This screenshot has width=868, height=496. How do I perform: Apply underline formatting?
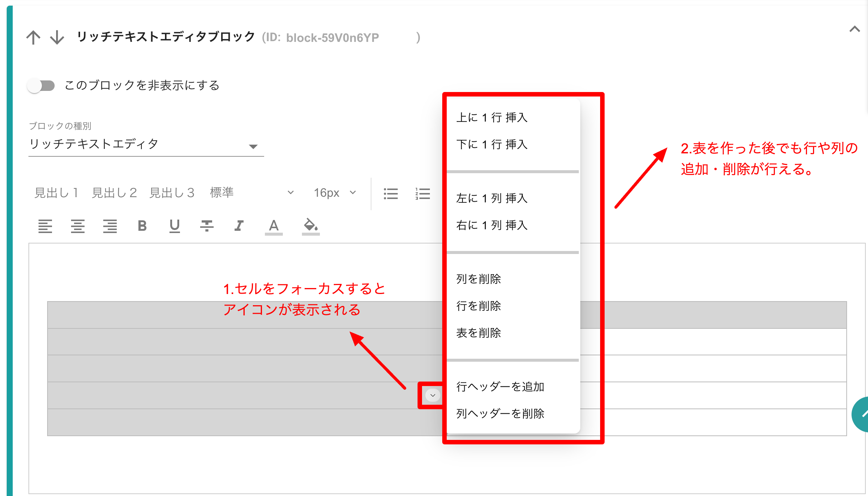point(174,226)
